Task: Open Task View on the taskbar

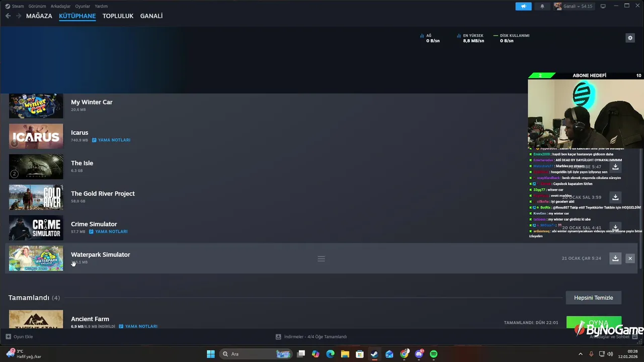Action: [x=301, y=354]
